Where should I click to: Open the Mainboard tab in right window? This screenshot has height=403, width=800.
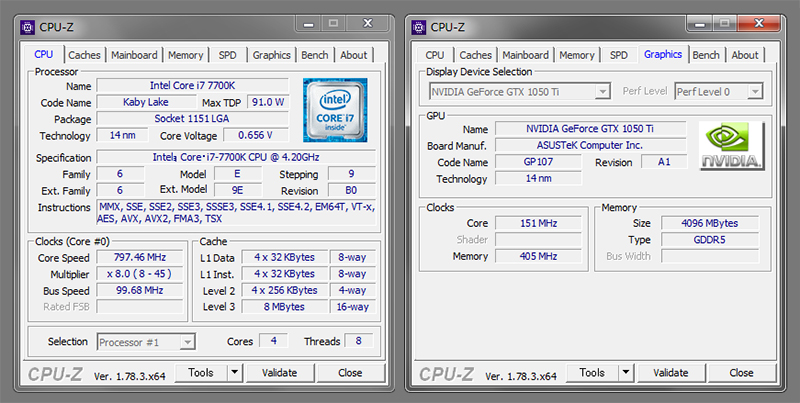click(x=524, y=55)
